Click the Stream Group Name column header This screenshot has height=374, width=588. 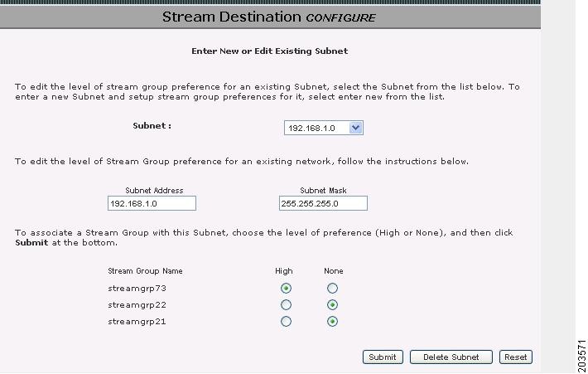click(145, 271)
